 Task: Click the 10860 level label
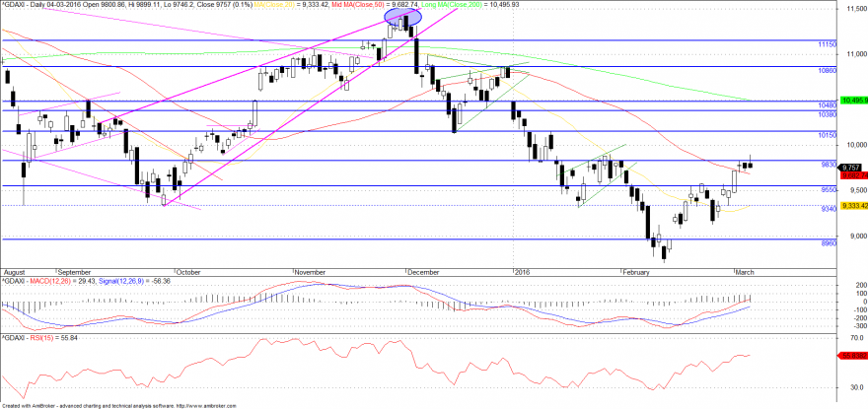click(x=827, y=71)
